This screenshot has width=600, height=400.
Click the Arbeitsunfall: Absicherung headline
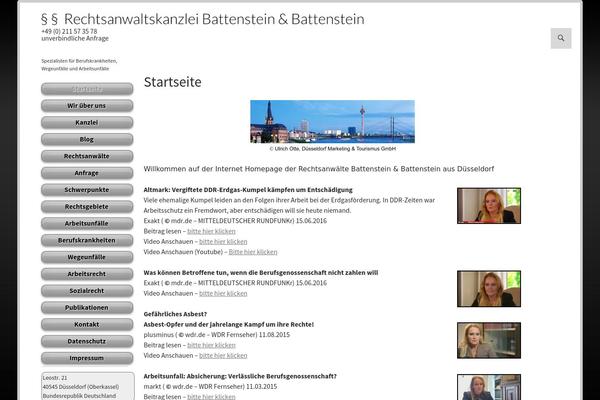point(240,376)
